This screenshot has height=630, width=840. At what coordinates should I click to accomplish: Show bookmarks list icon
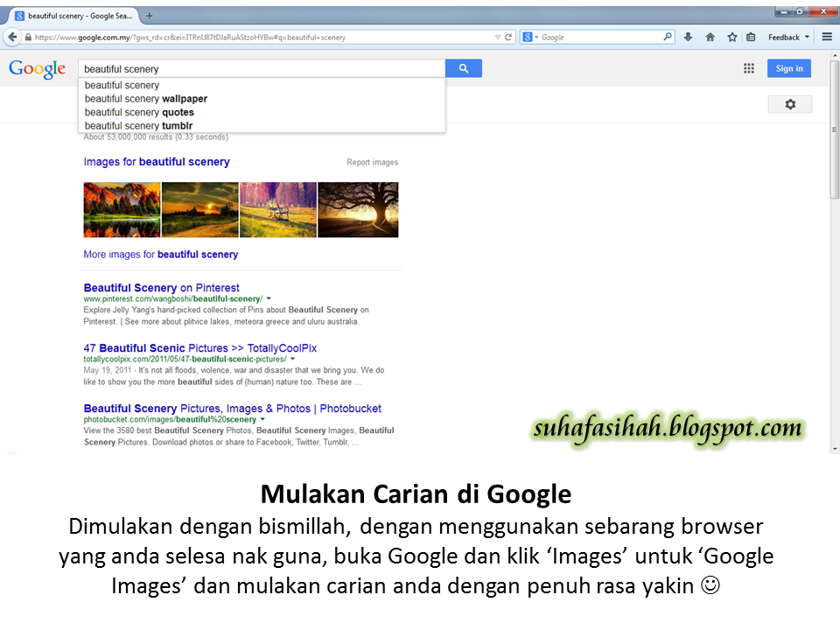pyautogui.click(x=751, y=37)
